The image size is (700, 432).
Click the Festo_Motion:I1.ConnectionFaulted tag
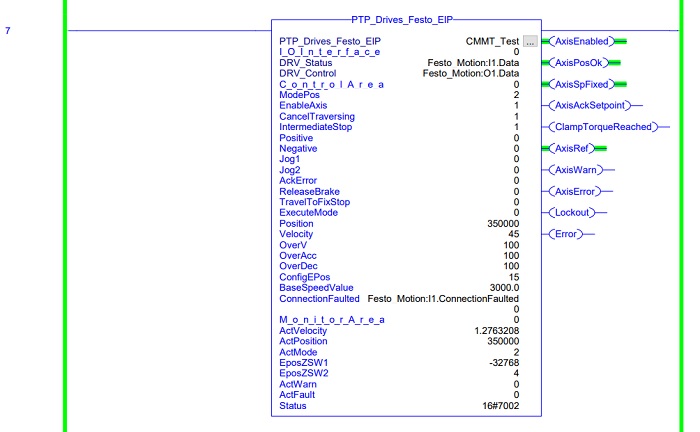coord(443,299)
